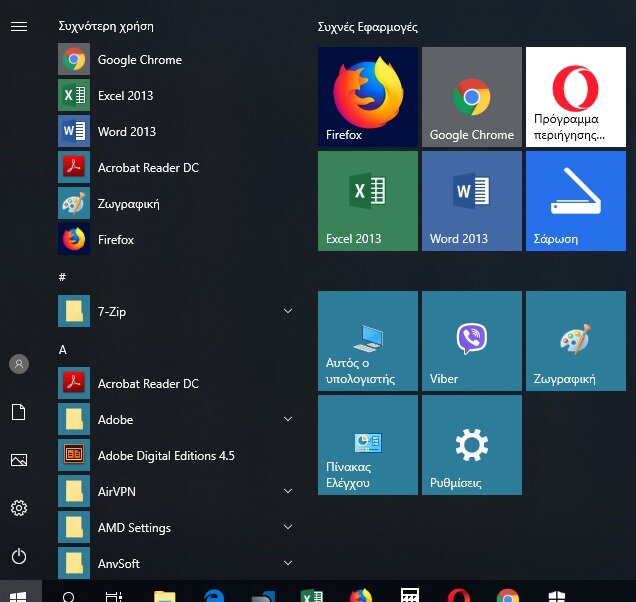Click the Excel 2013 tile
Screen dimensions: 636x602
(x=368, y=201)
